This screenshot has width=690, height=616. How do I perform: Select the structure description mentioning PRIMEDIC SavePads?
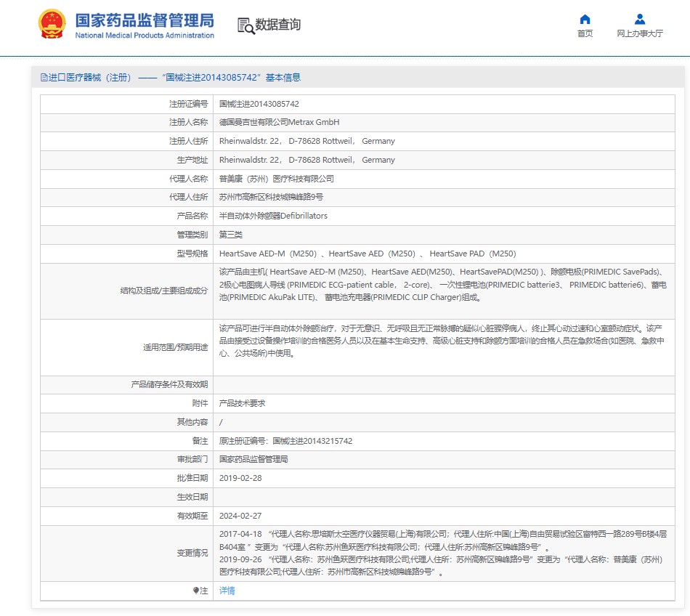click(443, 285)
